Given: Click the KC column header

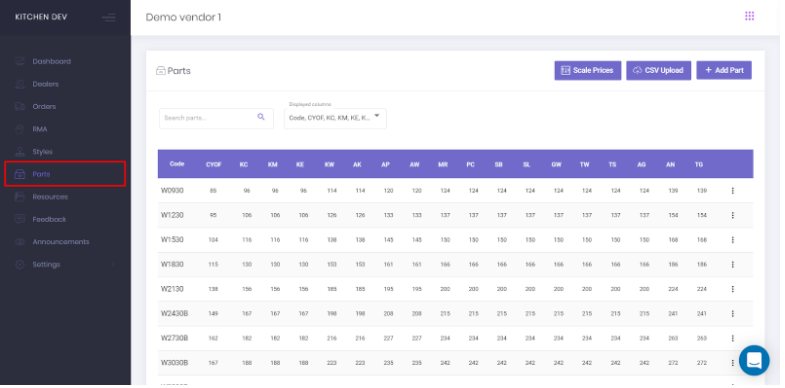Looking at the screenshot, I should tap(244, 164).
